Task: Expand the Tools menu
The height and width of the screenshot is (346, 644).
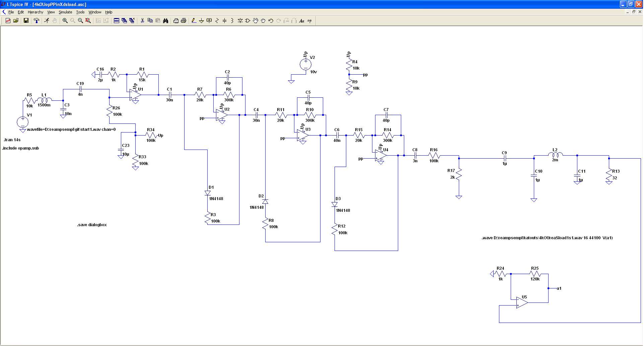Action: point(80,12)
